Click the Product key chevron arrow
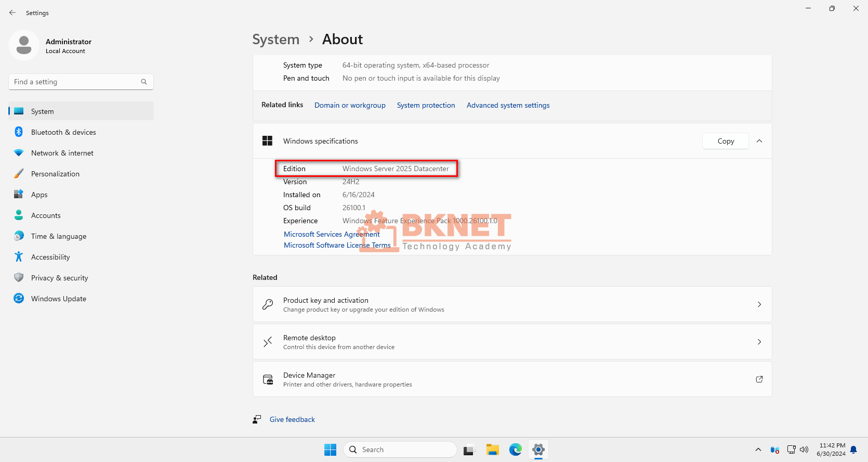The height and width of the screenshot is (462, 868). [759, 304]
